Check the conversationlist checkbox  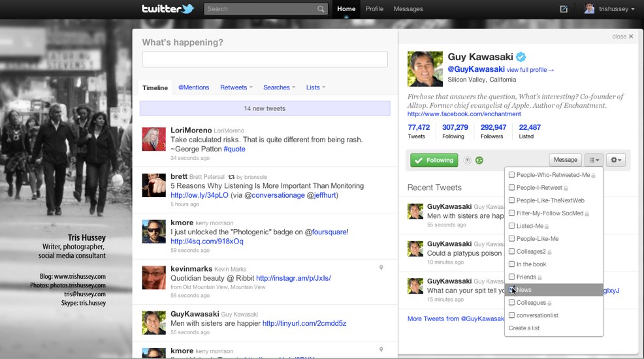pyautogui.click(x=511, y=315)
